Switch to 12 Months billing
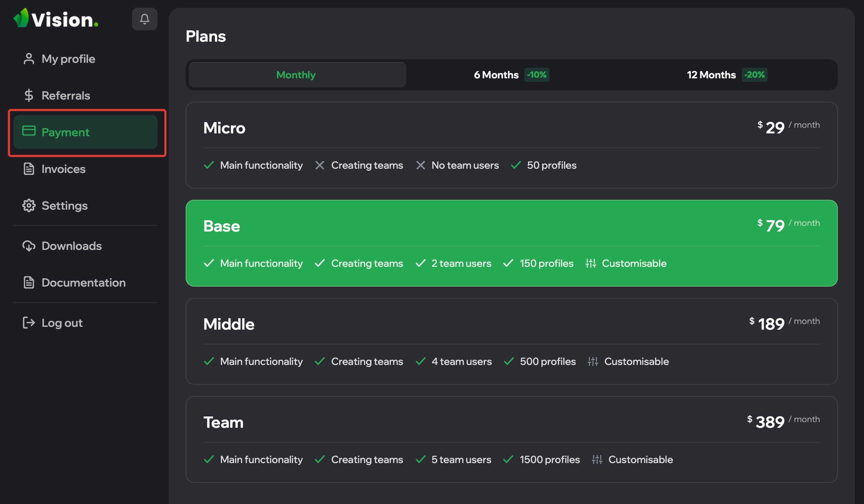864x504 pixels. coord(727,75)
